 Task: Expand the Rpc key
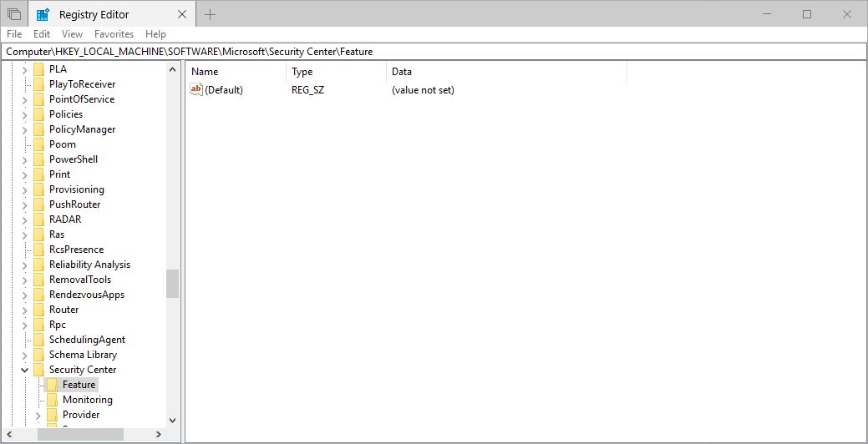click(24, 325)
